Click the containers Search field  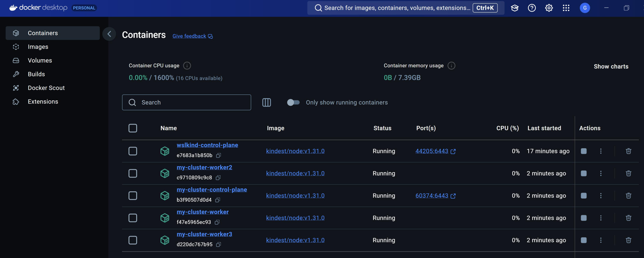(192, 103)
